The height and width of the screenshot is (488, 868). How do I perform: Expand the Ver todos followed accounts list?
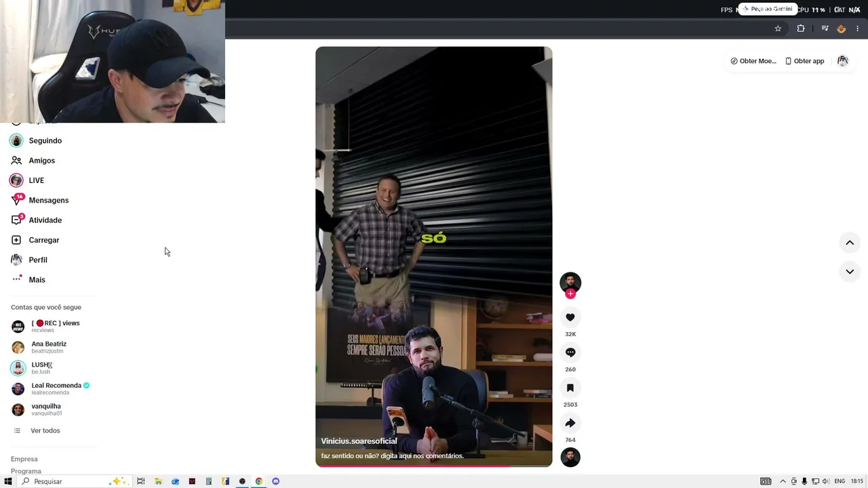coord(37,431)
